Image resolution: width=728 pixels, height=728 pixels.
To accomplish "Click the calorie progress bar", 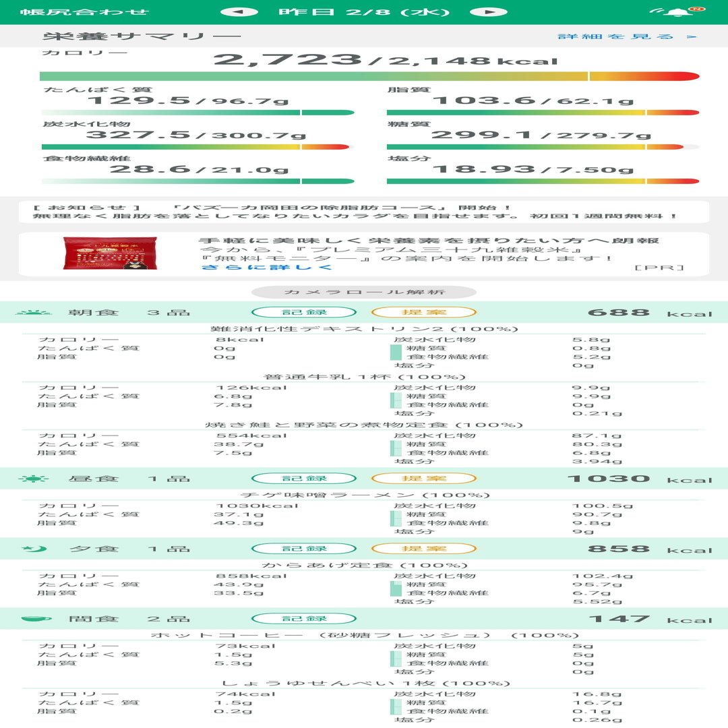I will (369, 76).
